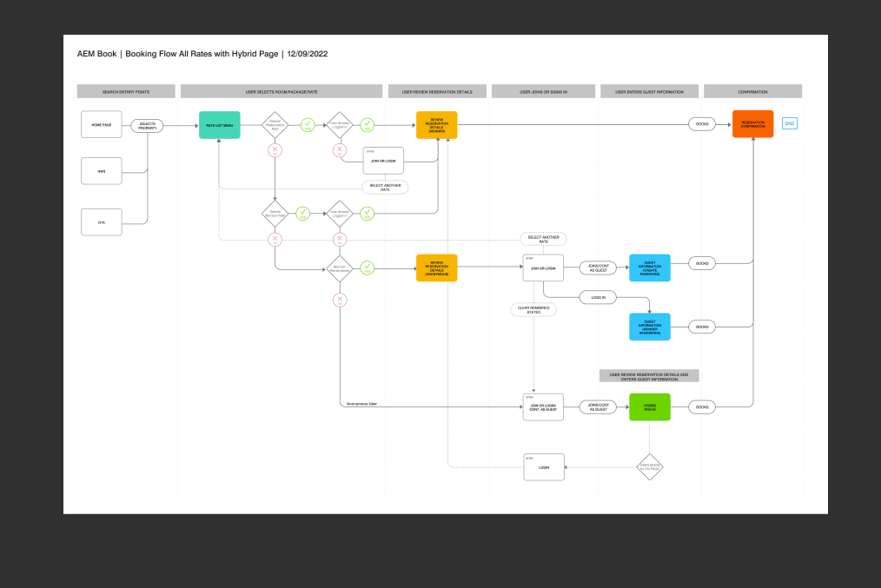This screenshot has width=881, height=588.
Task: Select the HOME PAGE entry point box
Action: pyautogui.click(x=102, y=125)
